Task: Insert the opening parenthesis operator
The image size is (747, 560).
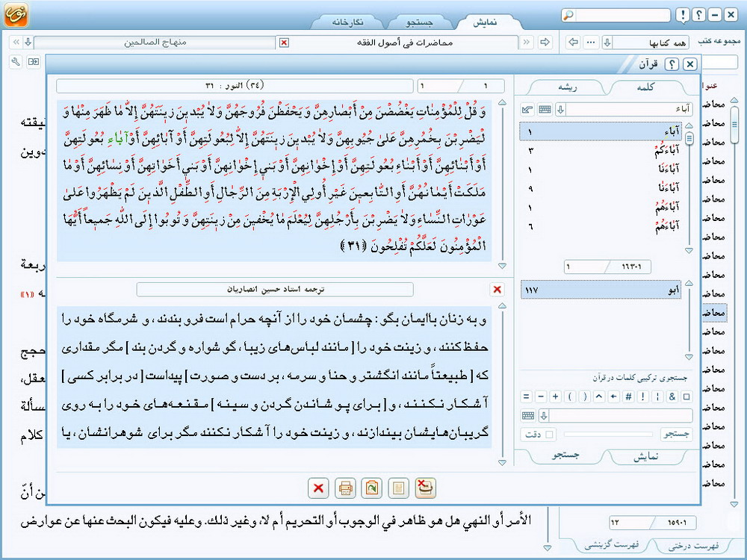Action: tap(570, 396)
